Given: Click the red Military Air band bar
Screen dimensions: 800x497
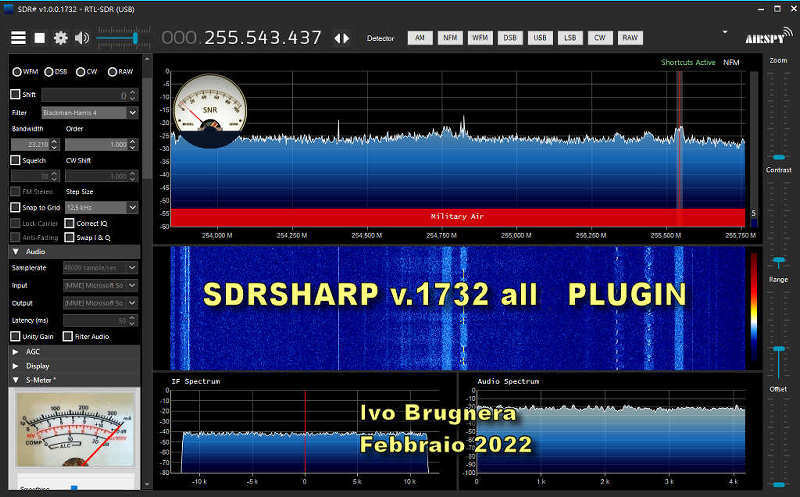Looking at the screenshot, I should (458, 217).
